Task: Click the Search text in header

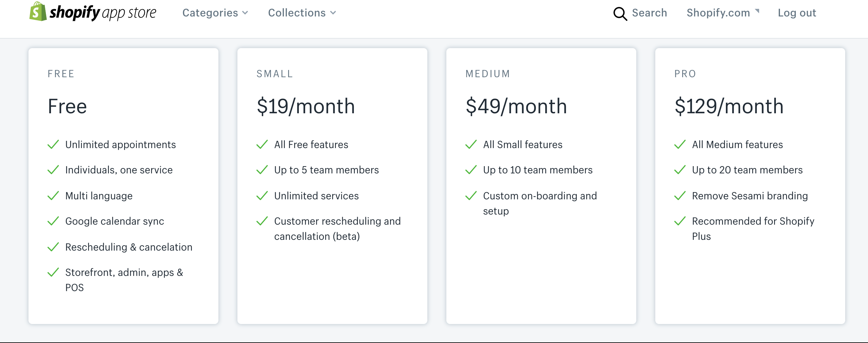Action: [x=649, y=13]
